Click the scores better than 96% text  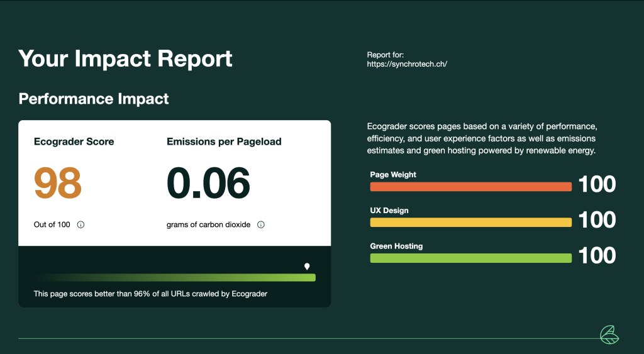coord(150,294)
